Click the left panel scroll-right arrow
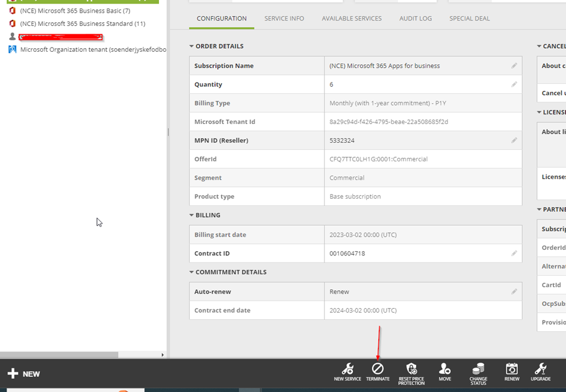The width and height of the screenshot is (566, 392). tap(163, 355)
